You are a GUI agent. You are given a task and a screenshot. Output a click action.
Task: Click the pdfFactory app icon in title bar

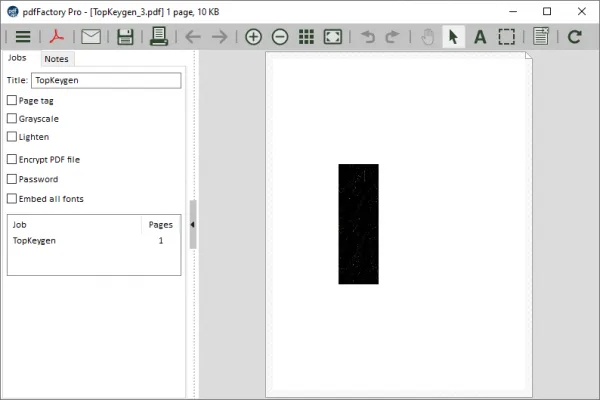point(13,12)
